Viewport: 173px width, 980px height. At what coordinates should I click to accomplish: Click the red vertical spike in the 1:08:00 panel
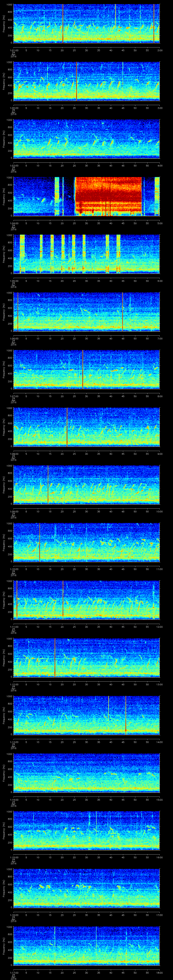pyautogui.click(x=67, y=427)
